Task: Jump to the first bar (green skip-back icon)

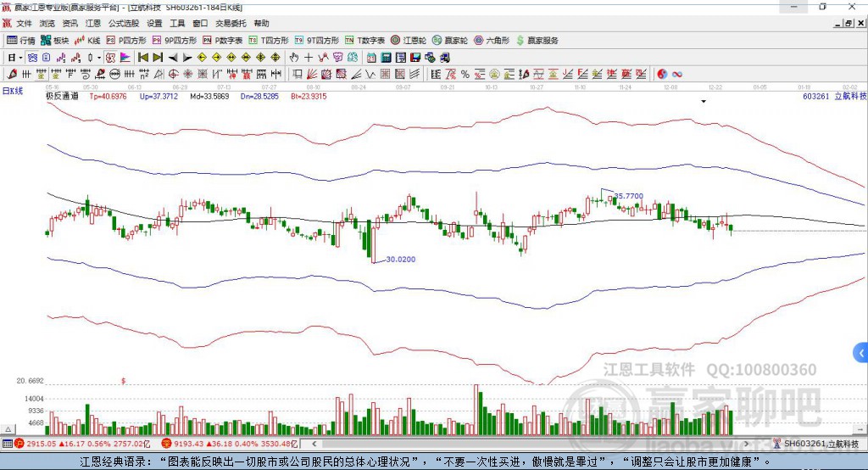Action: click(x=142, y=57)
